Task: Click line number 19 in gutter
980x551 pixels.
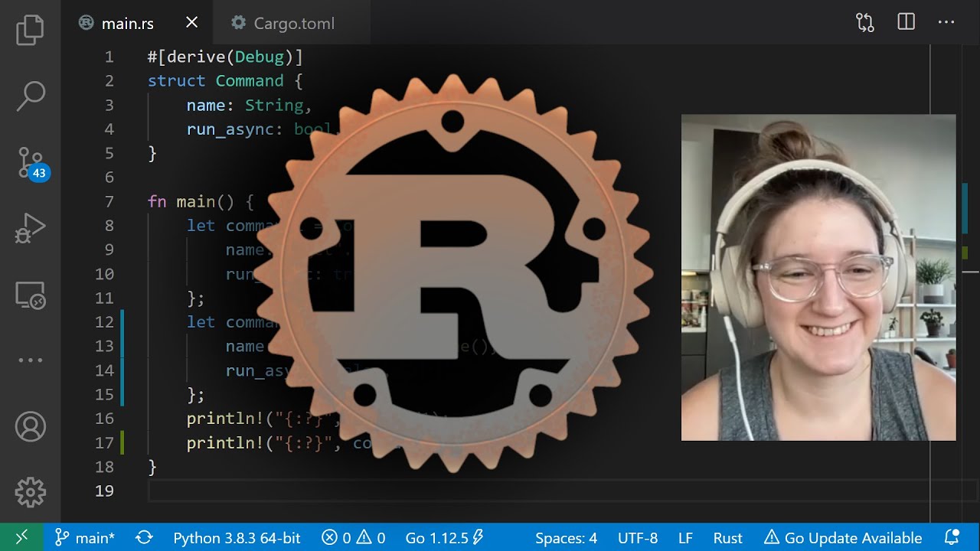Action: point(104,491)
